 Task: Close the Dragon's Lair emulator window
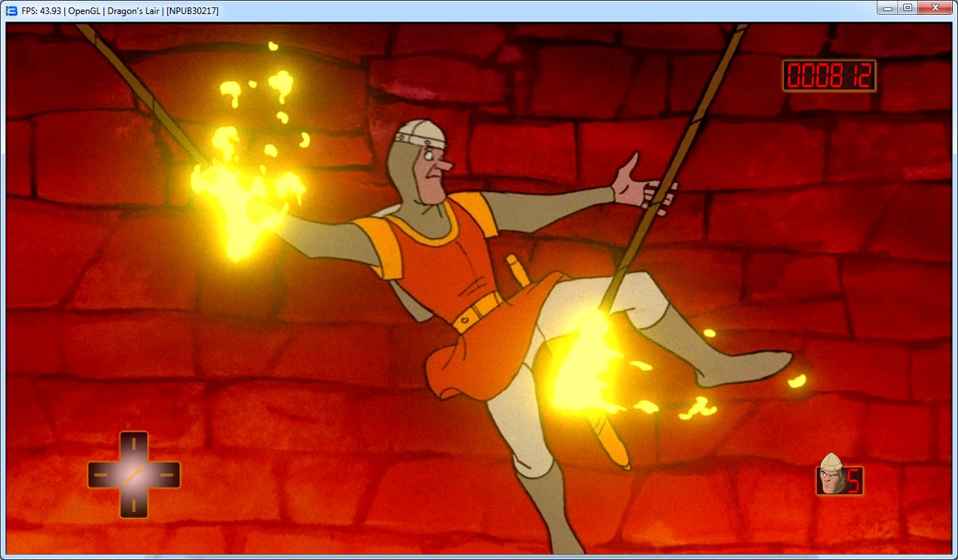936,7
